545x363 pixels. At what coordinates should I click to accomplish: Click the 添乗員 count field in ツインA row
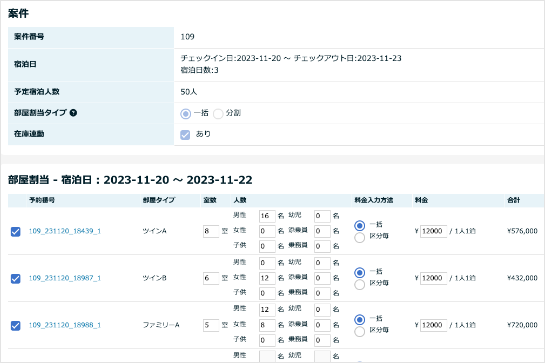coord(322,231)
